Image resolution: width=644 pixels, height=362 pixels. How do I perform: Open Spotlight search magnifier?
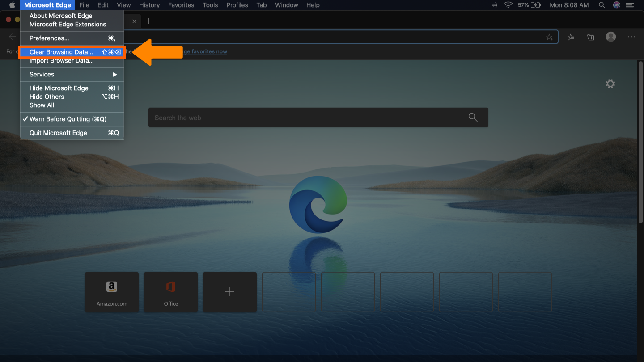(x=602, y=5)
